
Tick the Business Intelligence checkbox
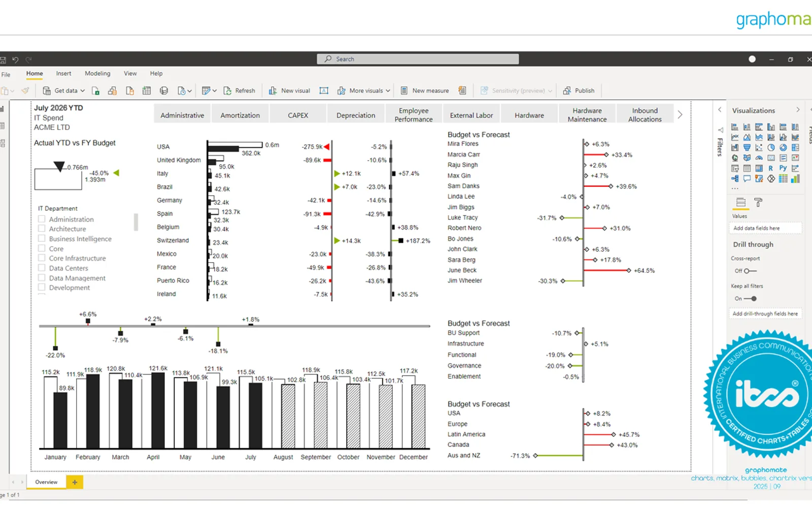click(x=42, y=238)
